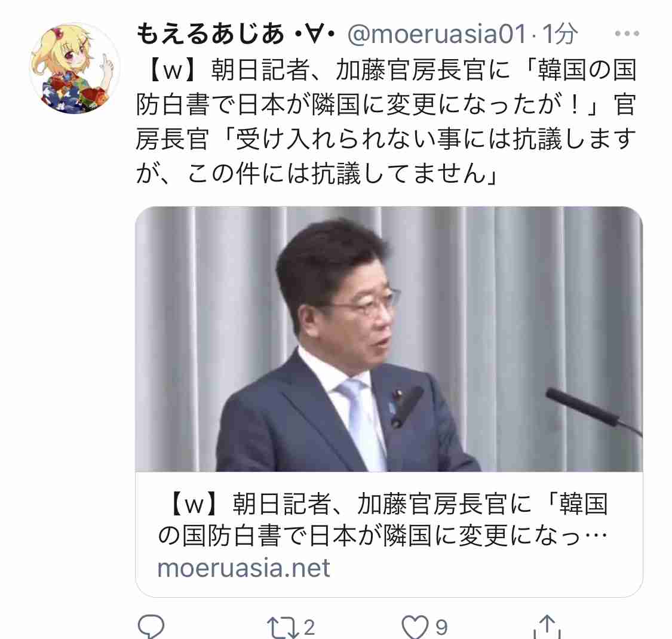Retweet using the arrows icon
This screenshot has width=672, height=639.
[283, 628]
